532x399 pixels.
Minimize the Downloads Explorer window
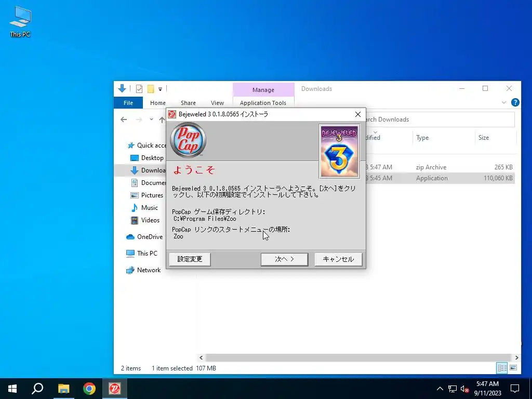[x=462, y=88]
